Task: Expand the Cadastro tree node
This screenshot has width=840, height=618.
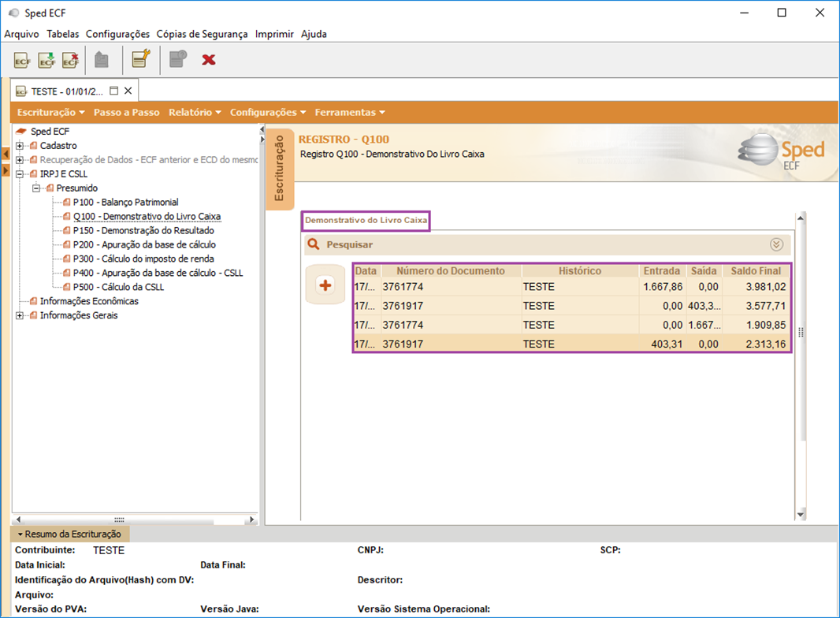Action: [20, 146]
